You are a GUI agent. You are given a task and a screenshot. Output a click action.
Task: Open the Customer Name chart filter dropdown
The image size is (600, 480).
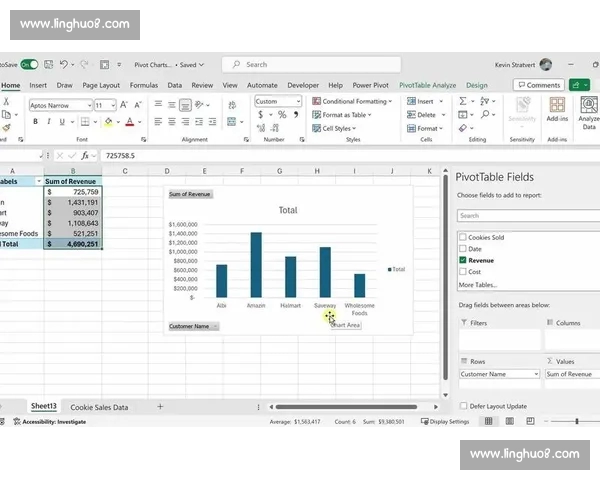pyautogui.click(x=194, y=326)
